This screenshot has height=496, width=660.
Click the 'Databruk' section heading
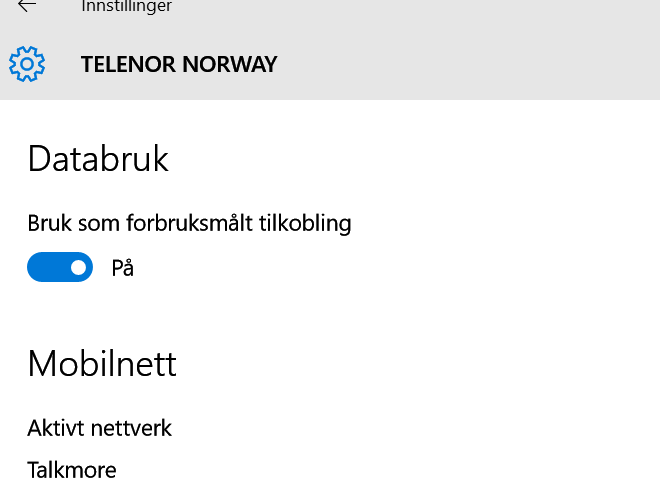click(98, 159)
